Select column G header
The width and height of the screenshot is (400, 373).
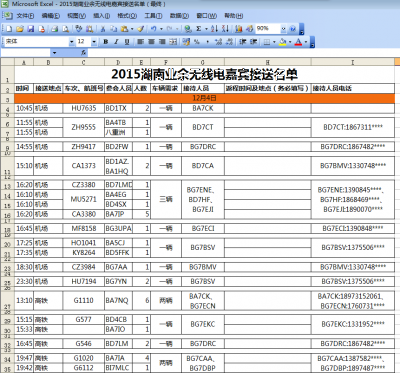coord(203,62)
